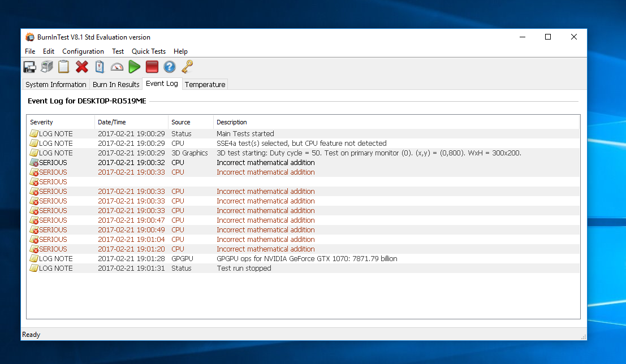Click the window resize grip in status bar
The height and width of the screenshot is (364, 626).
pos(583,337)
